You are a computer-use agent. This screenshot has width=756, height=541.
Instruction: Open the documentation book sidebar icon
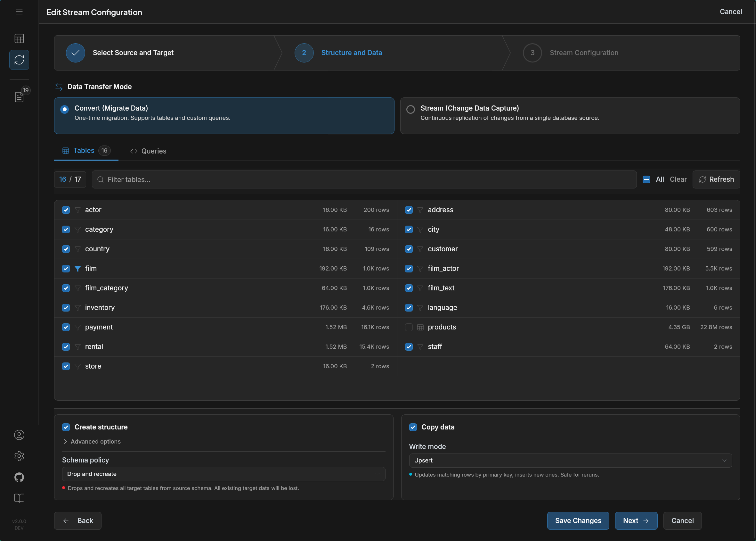(19, 498)
